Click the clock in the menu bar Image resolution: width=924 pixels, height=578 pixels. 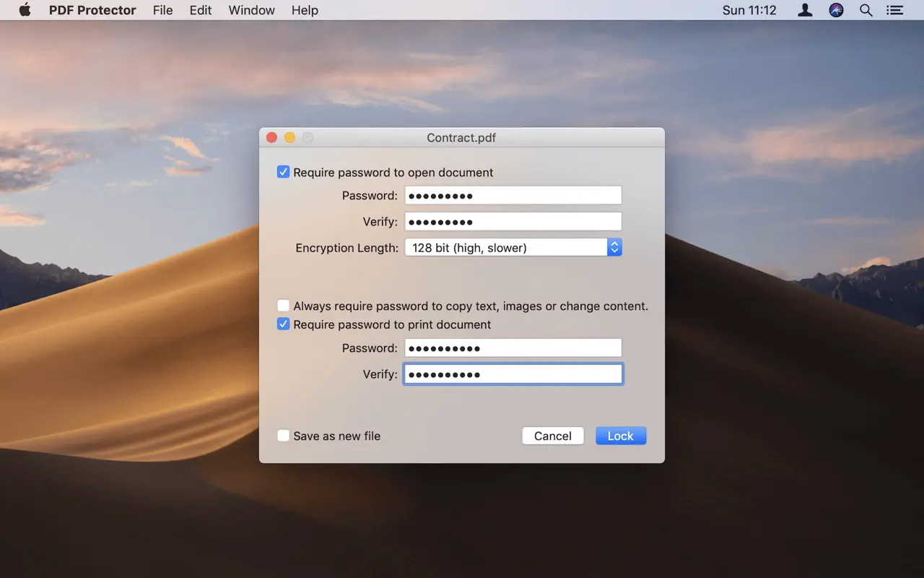tap(749, 10)
